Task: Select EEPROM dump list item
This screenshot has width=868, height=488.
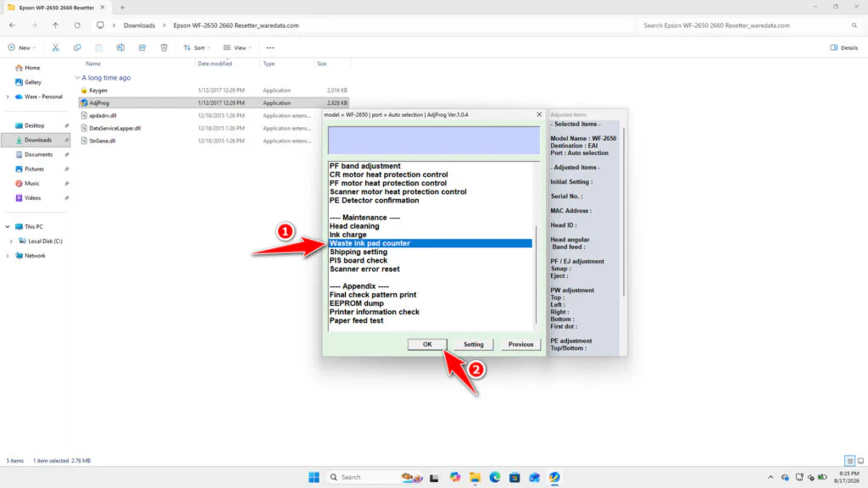Action: pos(357,303)
